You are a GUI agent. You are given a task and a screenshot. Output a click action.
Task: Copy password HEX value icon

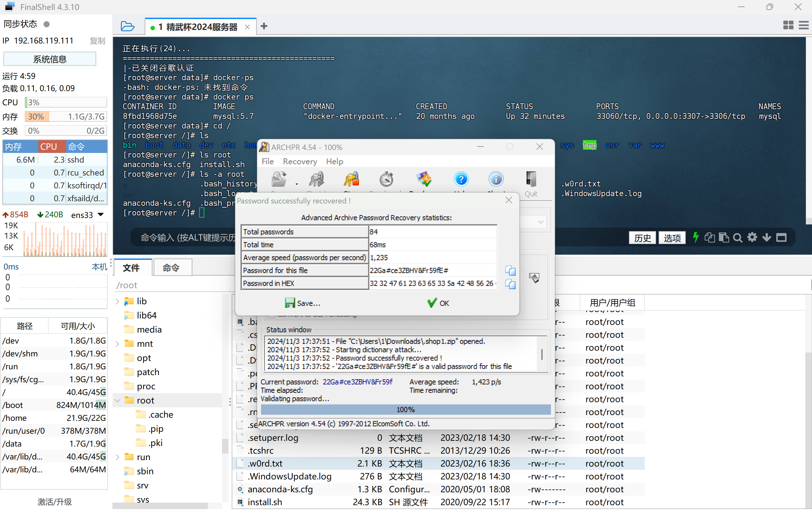tap(510, 284)
